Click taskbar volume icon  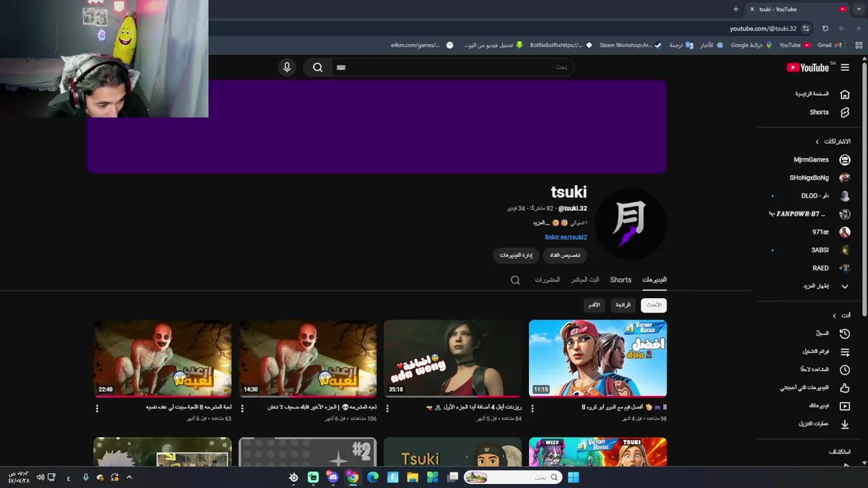coord(40,477)
